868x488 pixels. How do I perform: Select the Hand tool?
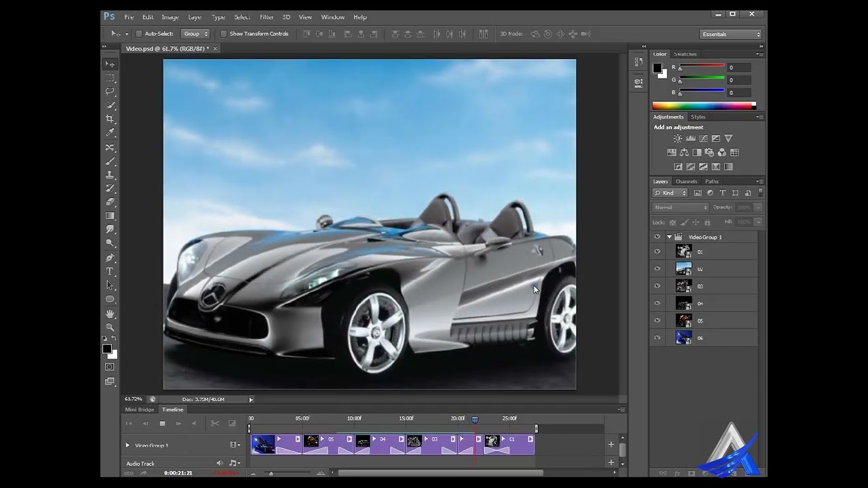click(x=110, y=314)
